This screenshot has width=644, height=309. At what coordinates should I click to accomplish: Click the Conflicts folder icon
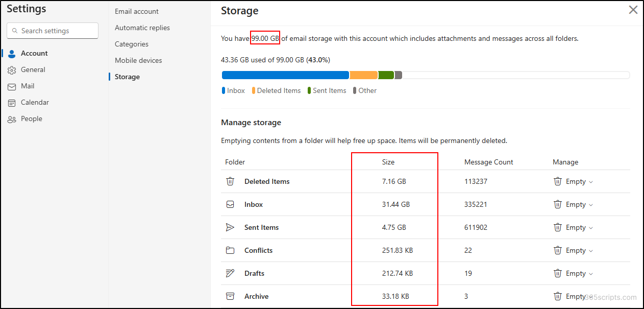pos(230,250)
